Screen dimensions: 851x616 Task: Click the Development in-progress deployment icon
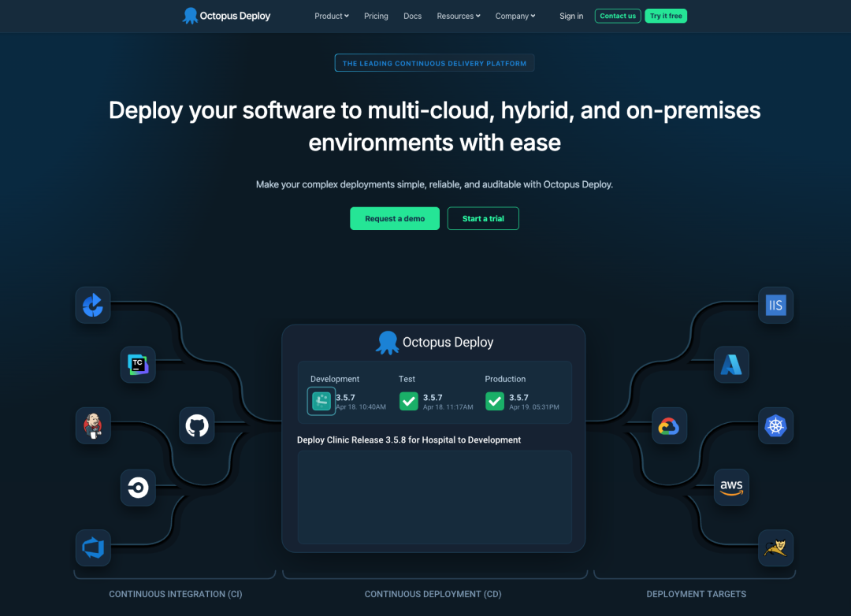click(321, 401)
